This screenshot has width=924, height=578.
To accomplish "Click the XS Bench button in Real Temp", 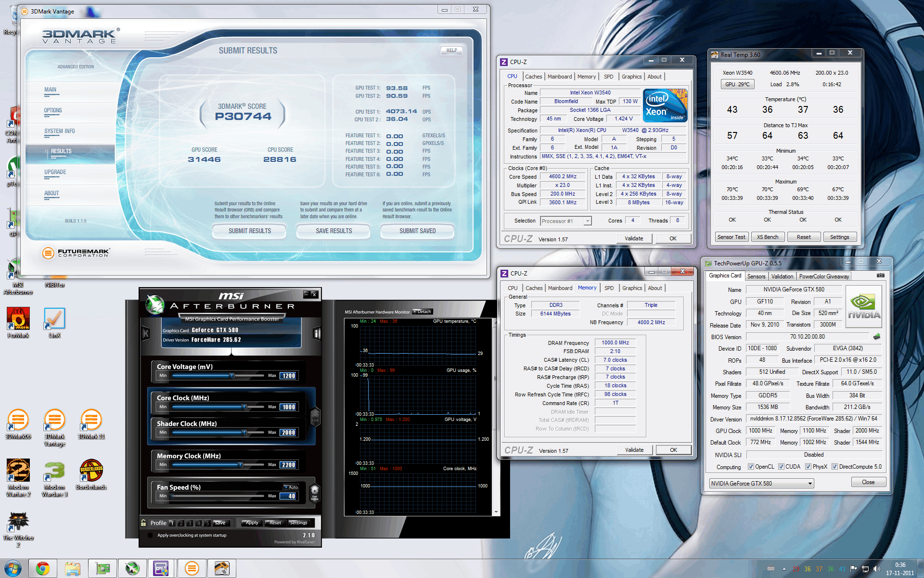I will point(768,237).
